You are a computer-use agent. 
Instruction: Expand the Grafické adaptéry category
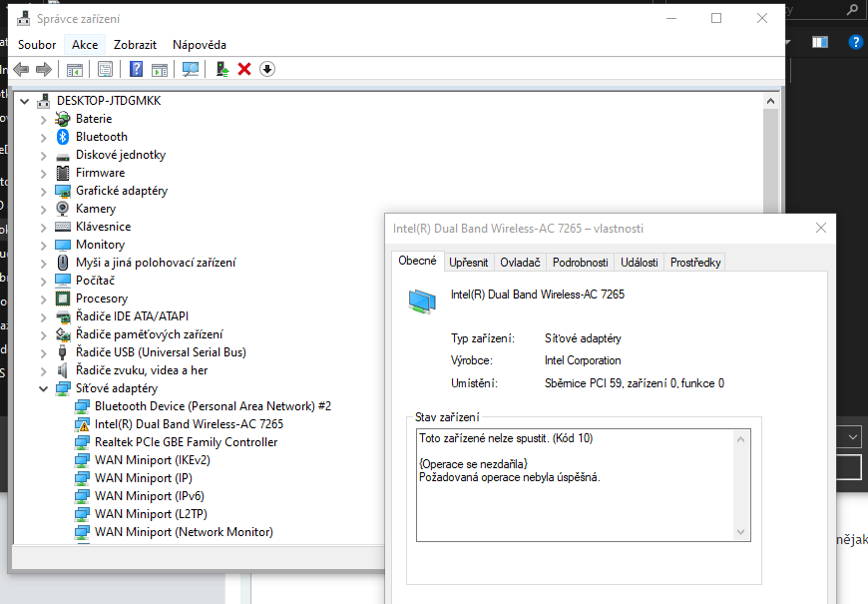click(x=43, y=191)
